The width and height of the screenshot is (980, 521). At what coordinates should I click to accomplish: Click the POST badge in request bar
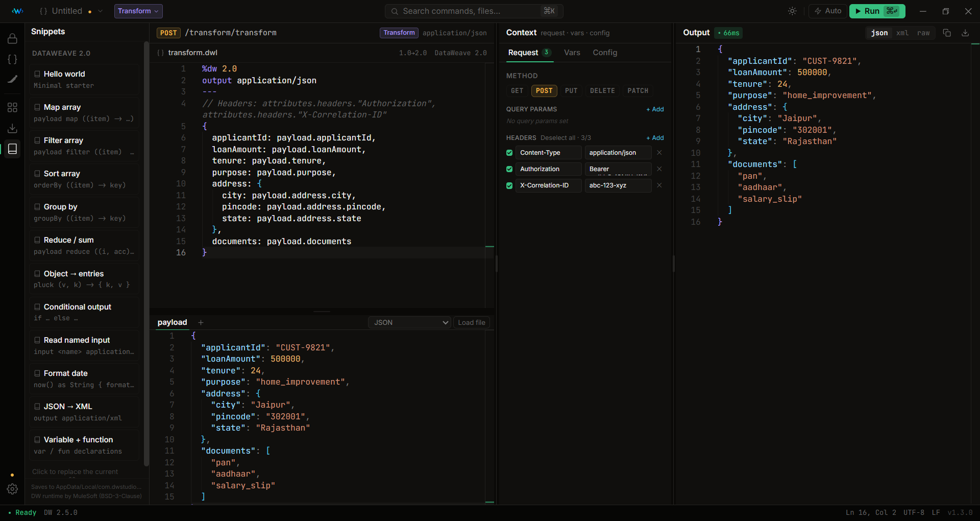click(168, 33)
